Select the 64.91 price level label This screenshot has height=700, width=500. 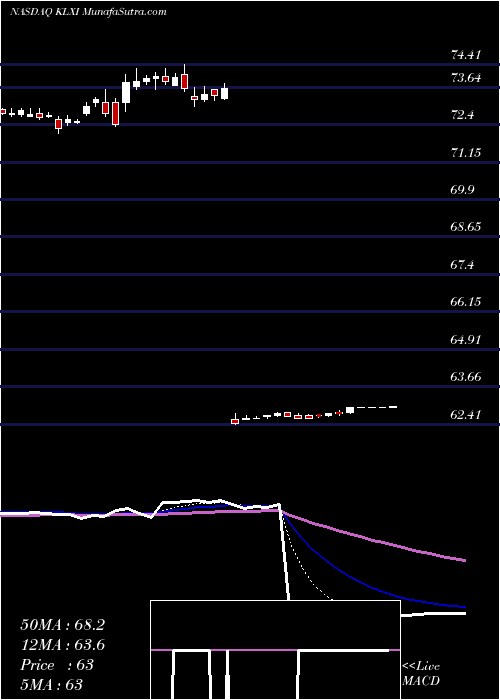coord(466,340)
